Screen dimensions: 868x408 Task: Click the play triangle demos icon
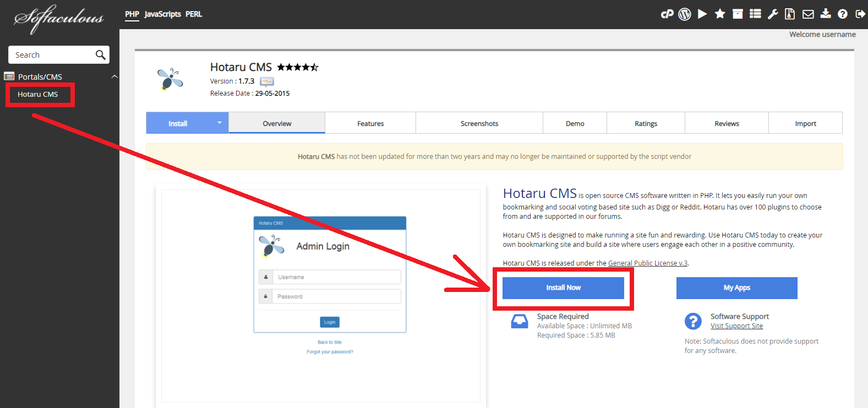(702, 14)
